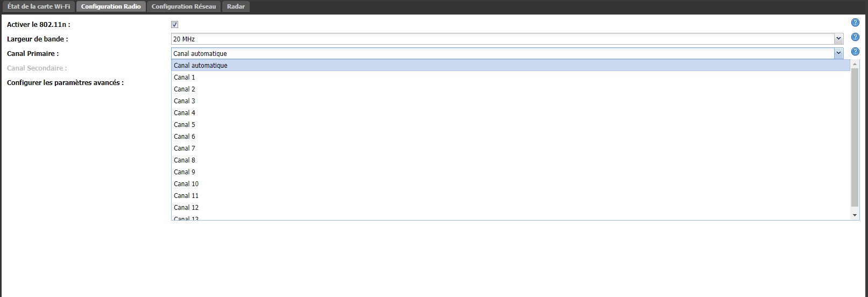868x297 pixels.
Task: Click the channel list scrollbar thumb
Action: [x=855, y=137]
